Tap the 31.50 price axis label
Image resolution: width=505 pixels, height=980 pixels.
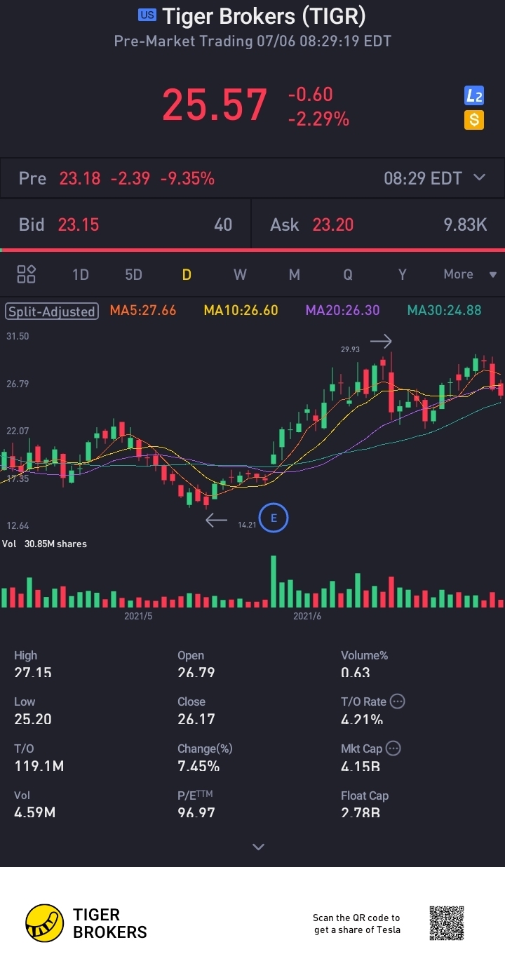click(x=18, y=336)
